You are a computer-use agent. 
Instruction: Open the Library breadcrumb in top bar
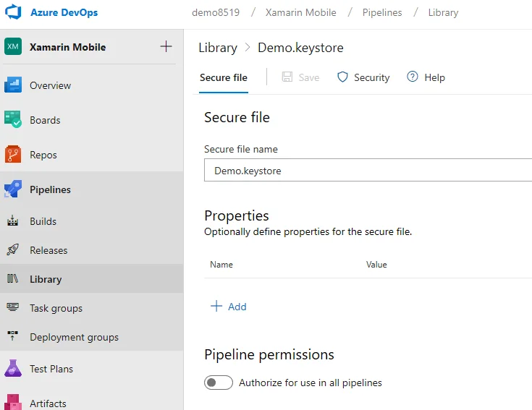tap(443, 12)
